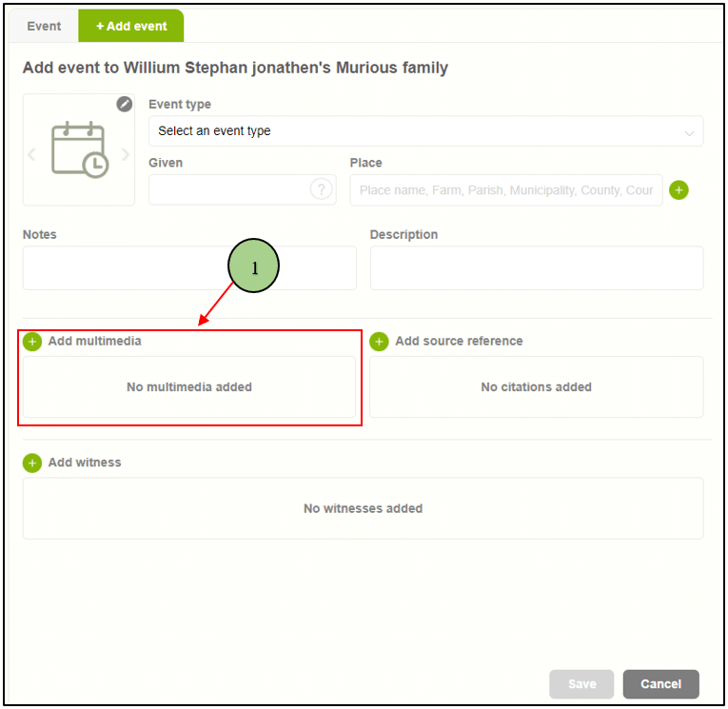Click the calendar clock event thumbnail
The image size is (728, 709).
79,150
